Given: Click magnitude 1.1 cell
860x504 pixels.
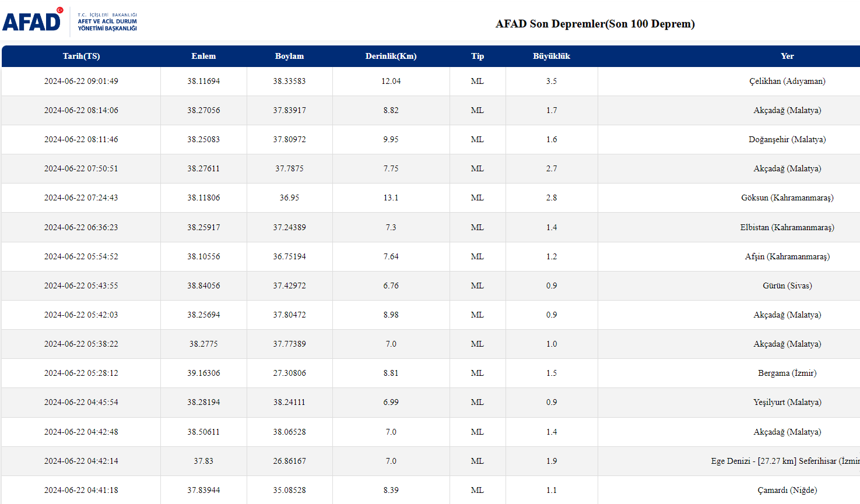Looking at the screenshot, I should tap(552, 490).
